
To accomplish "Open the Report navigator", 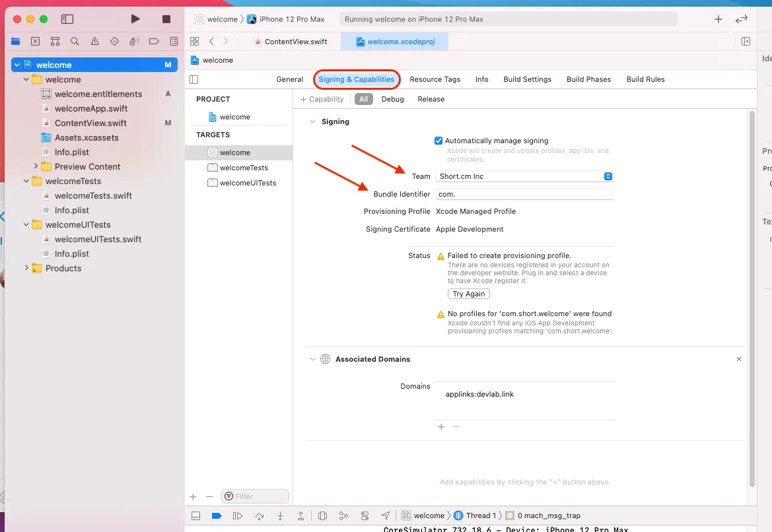I will point(174,42).
